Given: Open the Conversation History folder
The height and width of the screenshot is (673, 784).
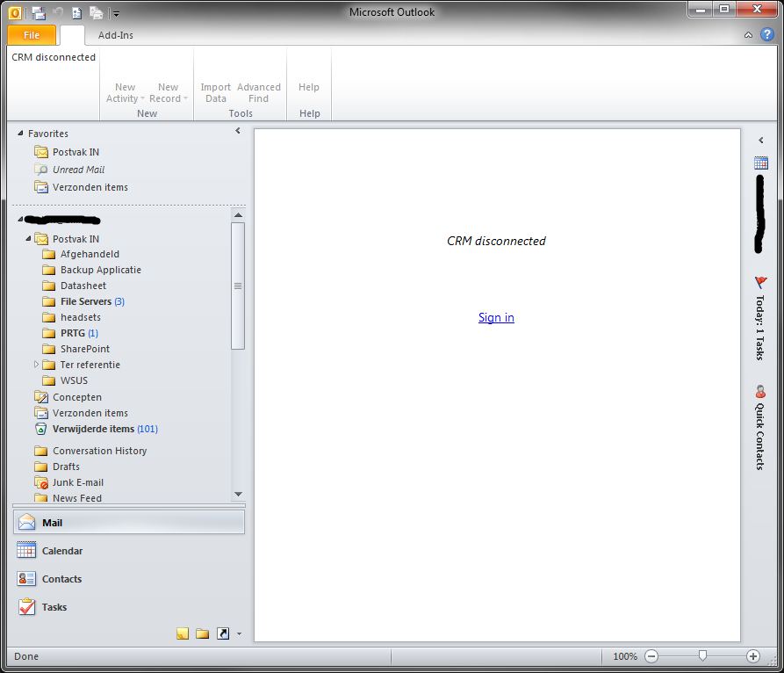Looking at the screenshot, I should 100,451.
